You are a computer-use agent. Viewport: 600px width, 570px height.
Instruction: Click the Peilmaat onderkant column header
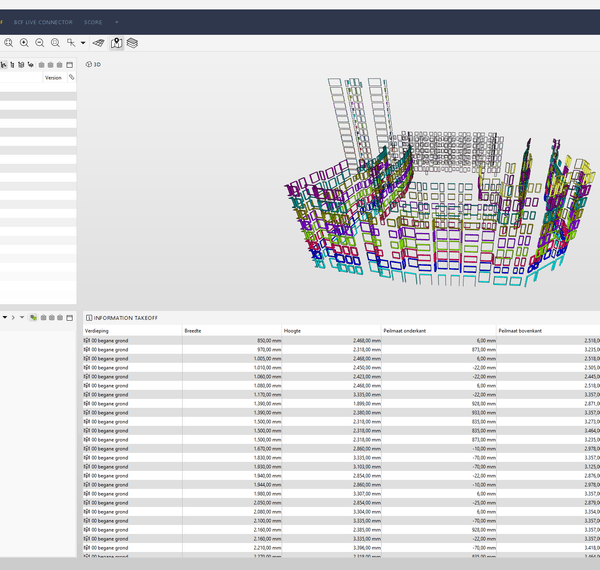click(406, 329)
